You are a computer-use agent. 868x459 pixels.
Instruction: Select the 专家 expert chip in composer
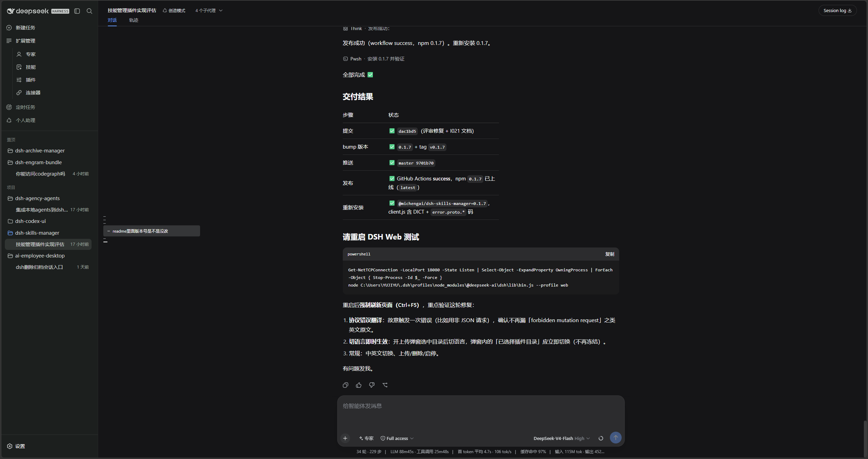coord(366,438)
